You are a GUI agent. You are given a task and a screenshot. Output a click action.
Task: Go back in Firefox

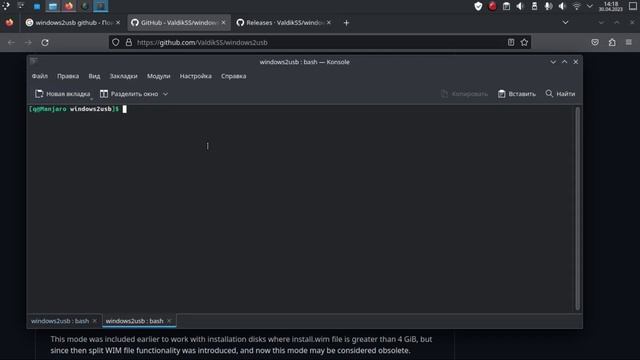pyautogui.click(x=11, y=42)
